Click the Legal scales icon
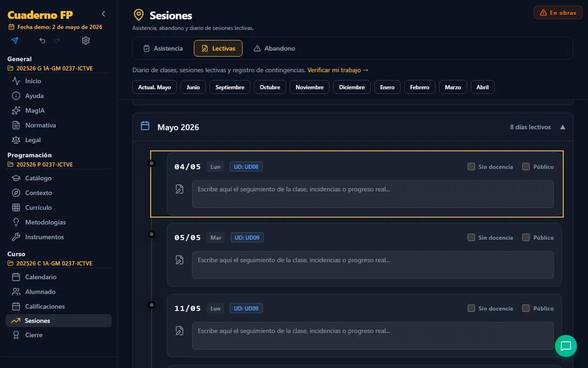588x368 pixels. pyautogui.click(x=16, y=140)
